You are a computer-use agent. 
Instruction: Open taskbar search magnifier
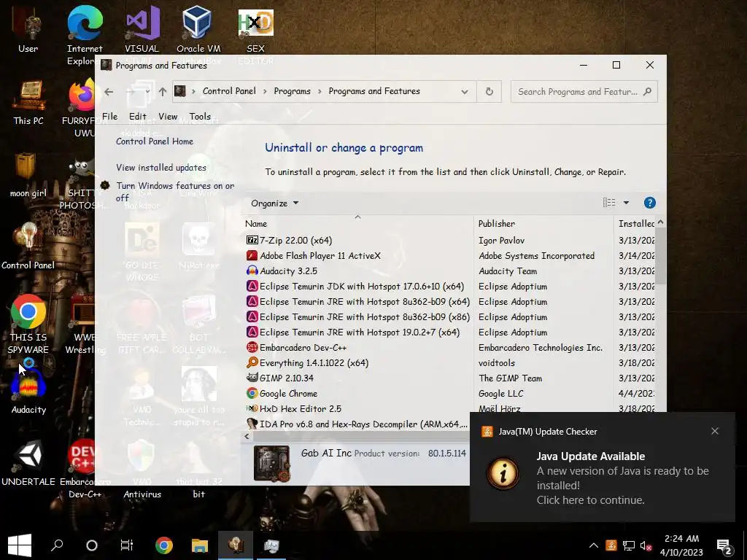57,545
